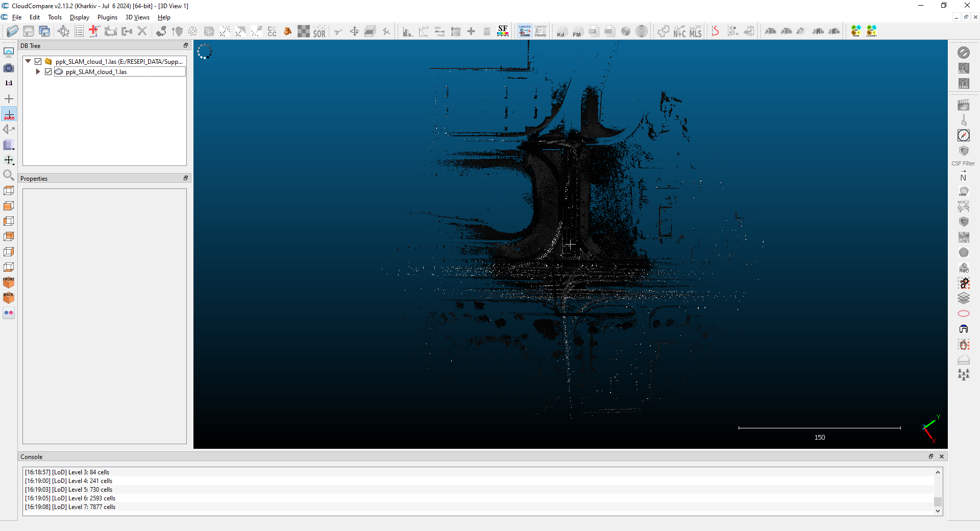Image resolution: width=980 pixels, height=531 pixels.
Task: Open the 3D Views menu
Action: 137,17
